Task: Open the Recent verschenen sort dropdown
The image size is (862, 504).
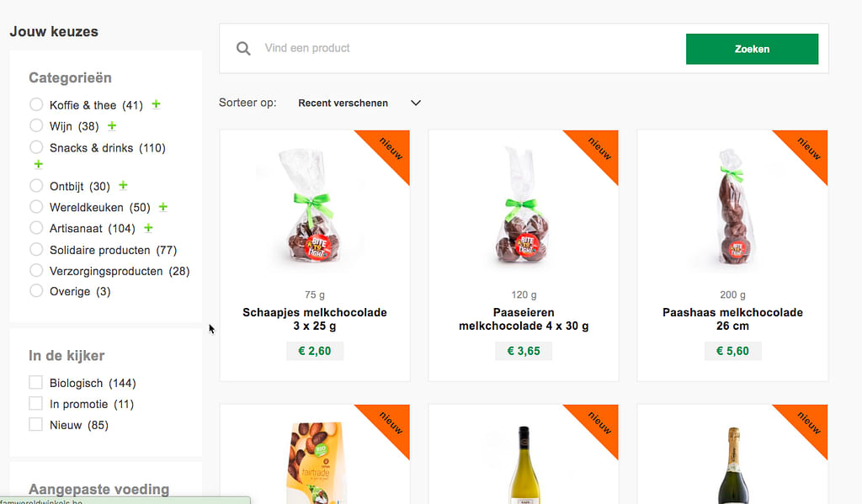Action: coord(359,103)
